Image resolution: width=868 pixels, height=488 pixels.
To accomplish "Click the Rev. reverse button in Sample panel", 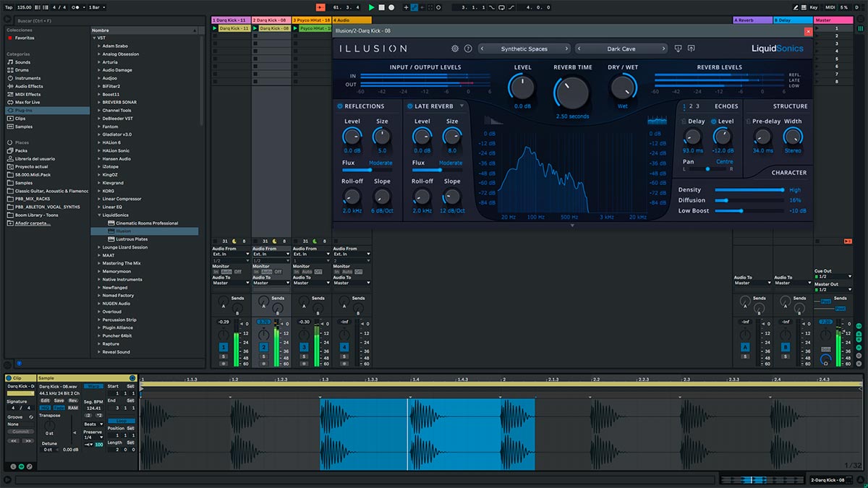I will click(73, 401).
